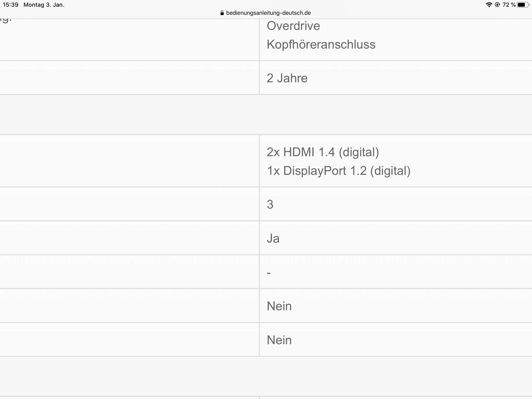The width and height of the screenshot is (532, 399).
Task: Tap the cell showing value 3
Action: coord(396,204)
